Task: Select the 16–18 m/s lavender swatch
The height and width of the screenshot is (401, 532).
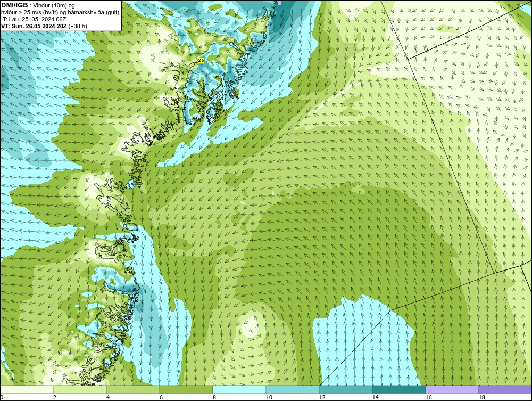Action: (452, 389)
